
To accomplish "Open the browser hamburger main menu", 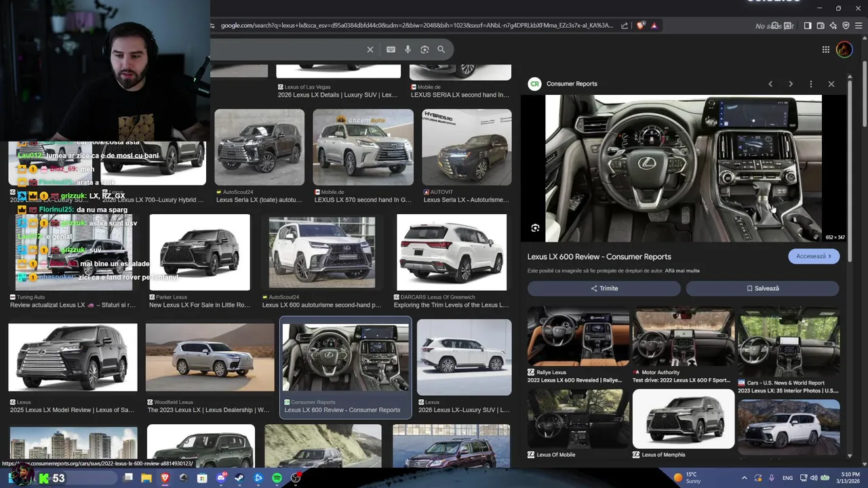I will tap(859, 26).
